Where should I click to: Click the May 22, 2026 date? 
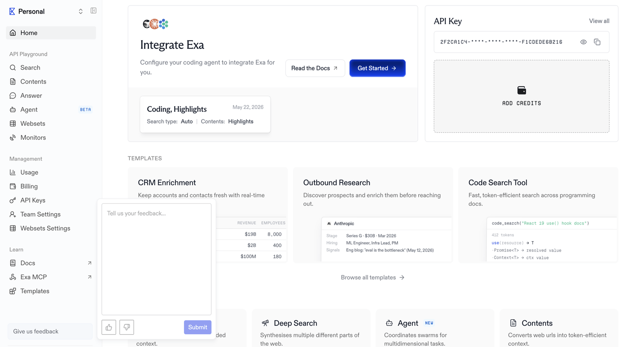click(248, 107)
